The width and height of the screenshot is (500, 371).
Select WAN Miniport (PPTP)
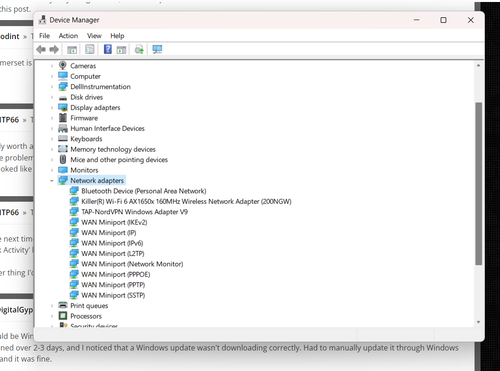pyautogui.click(x=113, y=285)
